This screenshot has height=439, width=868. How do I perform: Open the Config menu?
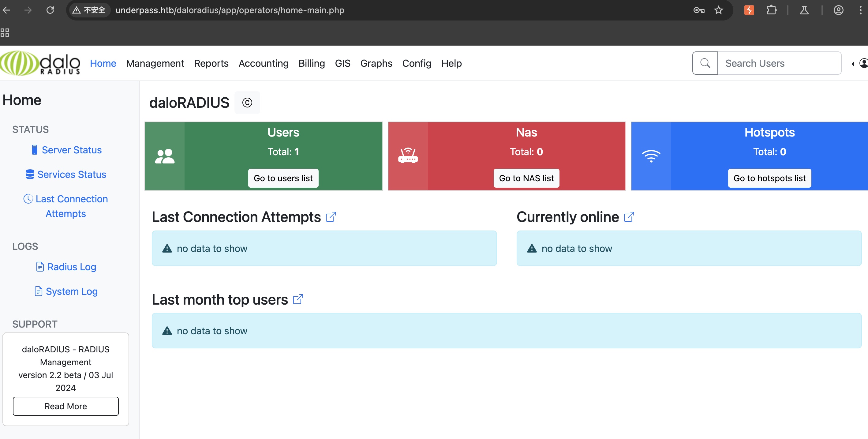417,63
